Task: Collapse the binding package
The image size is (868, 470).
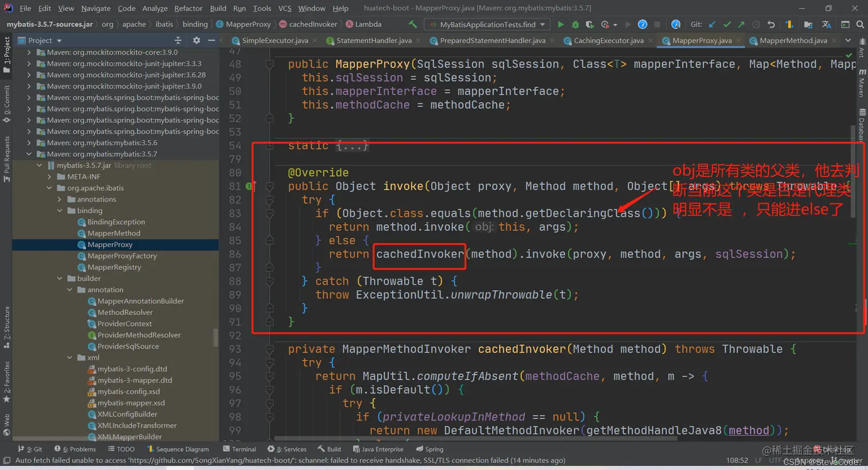Action: [x=60, y=211]
